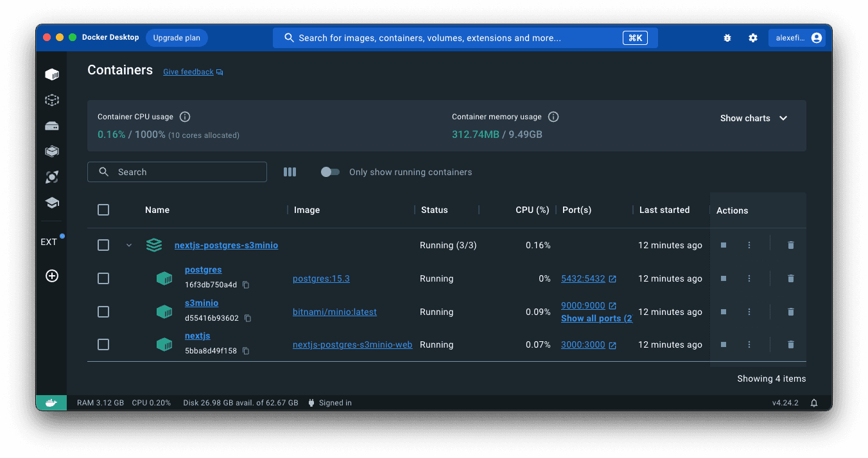
Task: Click the Upgrade plan button
Action: pos(177,38)
